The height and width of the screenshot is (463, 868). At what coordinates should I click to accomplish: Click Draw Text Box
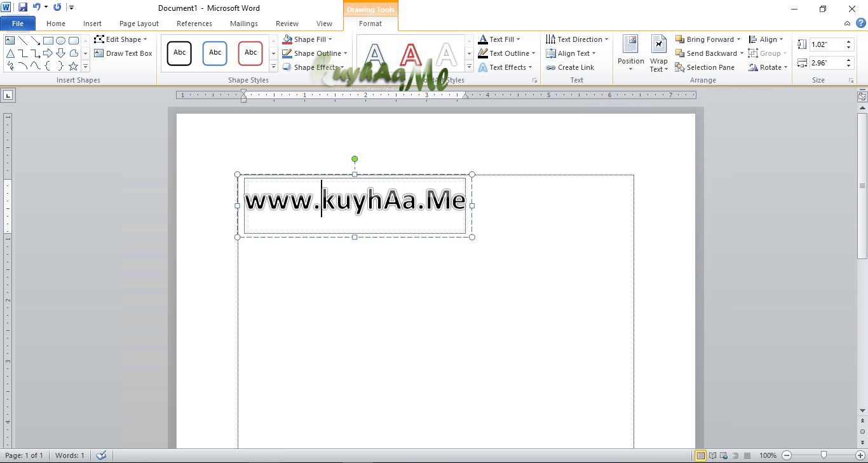coord(123,53)
